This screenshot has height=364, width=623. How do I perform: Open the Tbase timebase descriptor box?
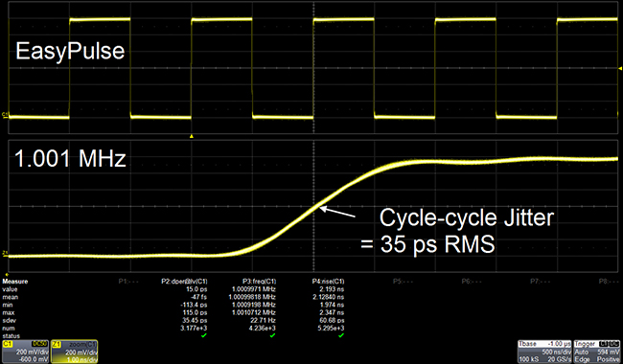click(x=544, y=352)
